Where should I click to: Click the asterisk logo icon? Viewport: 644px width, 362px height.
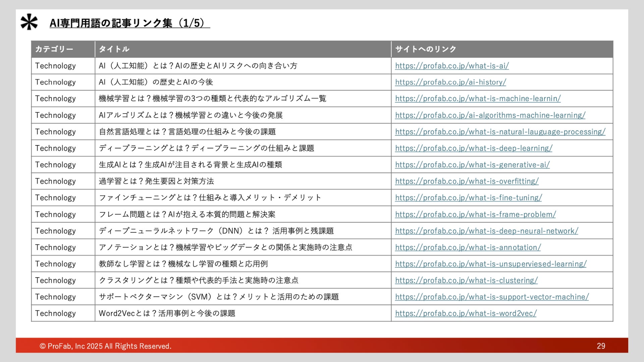(x=29, y=22)
